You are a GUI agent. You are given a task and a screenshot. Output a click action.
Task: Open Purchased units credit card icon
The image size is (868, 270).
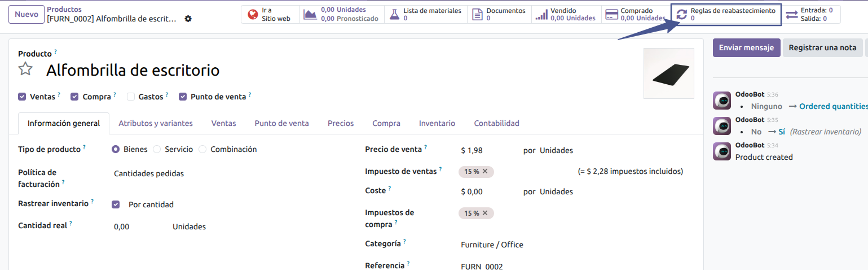611,14
